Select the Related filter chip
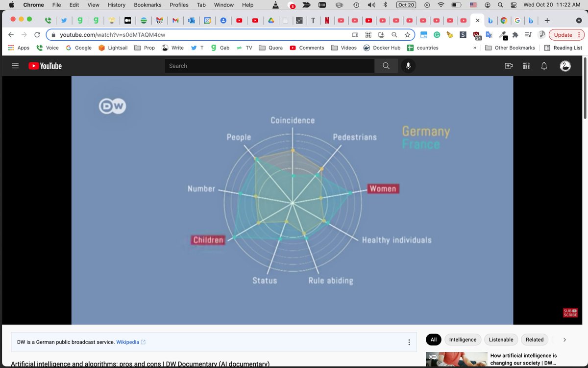The width and height of the screenshot is (588, 368). tap(535, 340)
